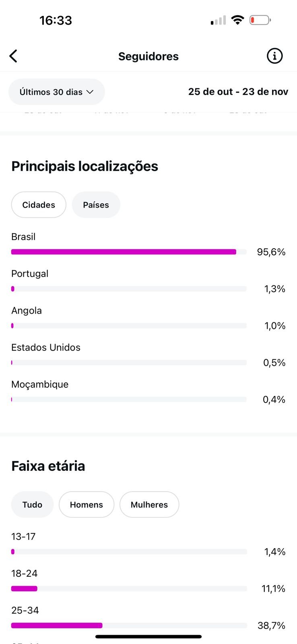
Task: Select the Tudo age filter
Action: [x=32, y=505]
